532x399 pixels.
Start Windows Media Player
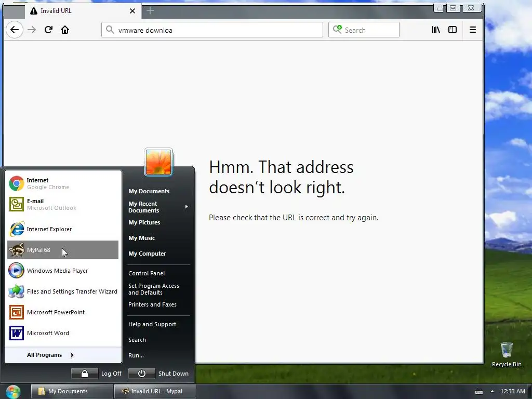63,271
